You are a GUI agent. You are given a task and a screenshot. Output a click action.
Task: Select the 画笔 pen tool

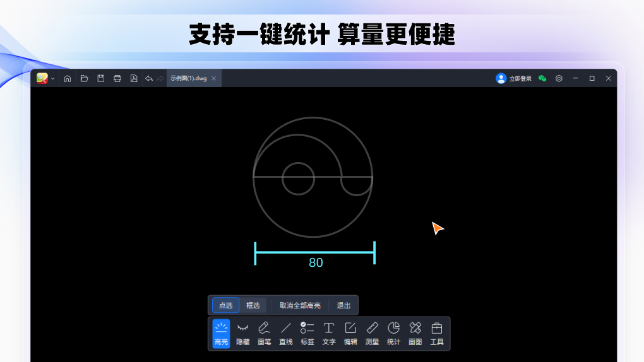(264, 334)
